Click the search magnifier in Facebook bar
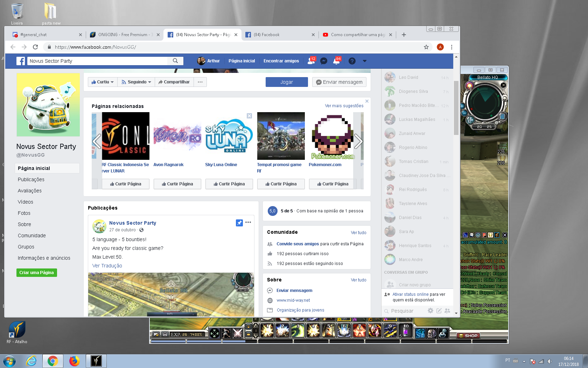Screen dimensions: 588x368 (175, 61)
